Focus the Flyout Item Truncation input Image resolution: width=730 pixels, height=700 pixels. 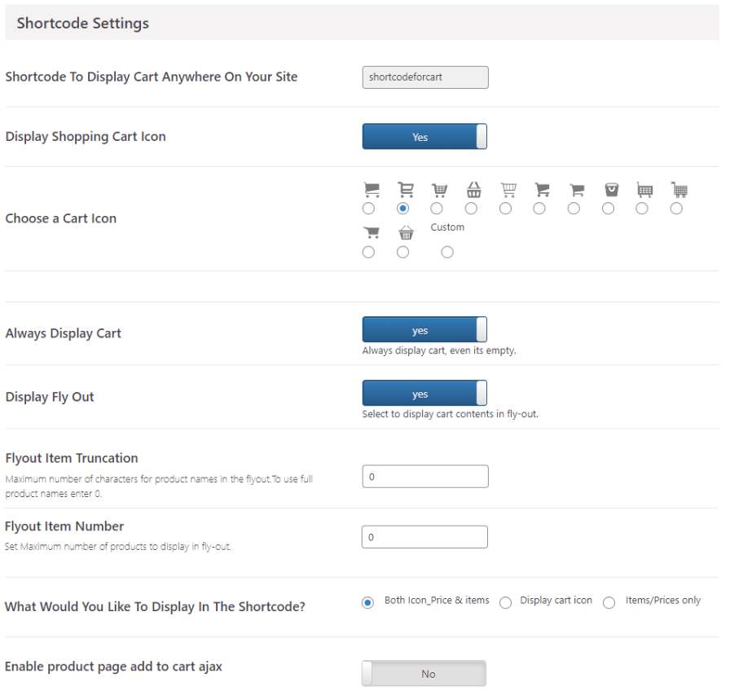[x=425, y=477]
